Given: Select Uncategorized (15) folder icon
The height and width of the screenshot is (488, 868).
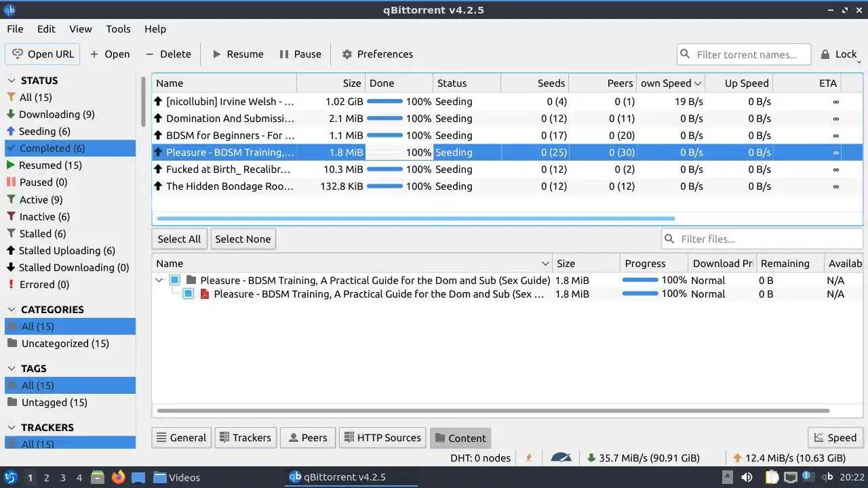Looking at the screenshot, I should coord(12,344).
